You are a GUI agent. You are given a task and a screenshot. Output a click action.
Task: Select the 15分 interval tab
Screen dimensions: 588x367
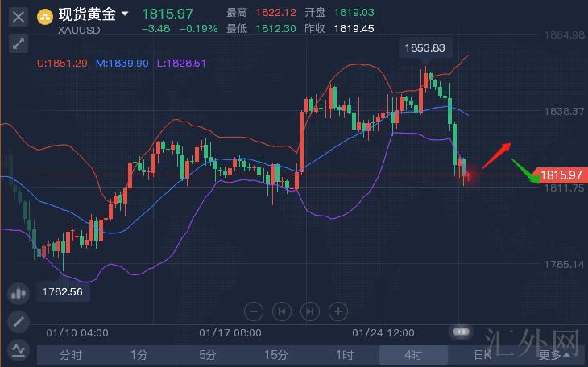(x=276, y=354)
